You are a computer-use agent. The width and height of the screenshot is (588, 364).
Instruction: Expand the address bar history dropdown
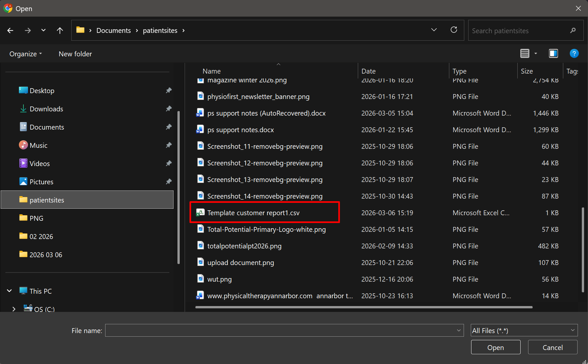[434, 30]
